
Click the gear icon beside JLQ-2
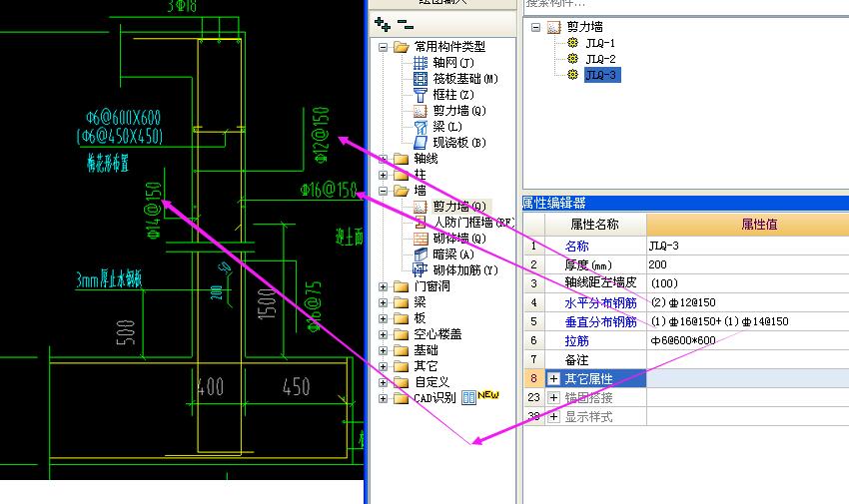coord(573,59)
